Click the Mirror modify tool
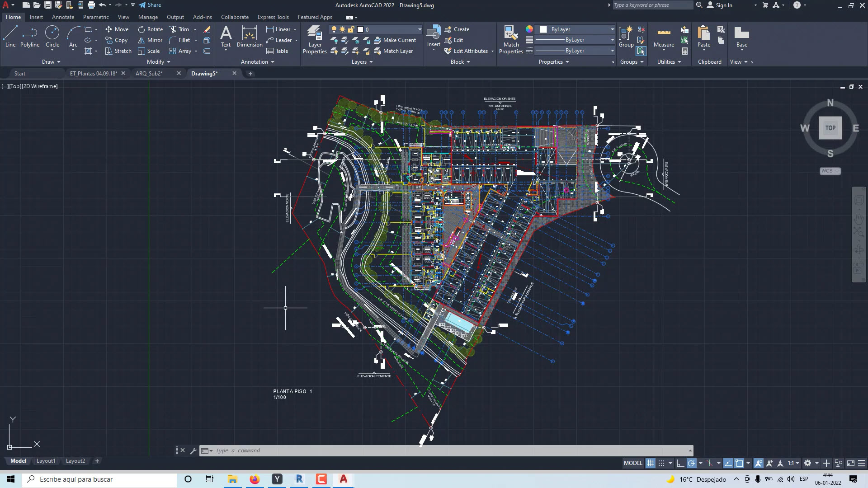The width and height of the screenshot is (868, 488). click(x=150, y=40)
